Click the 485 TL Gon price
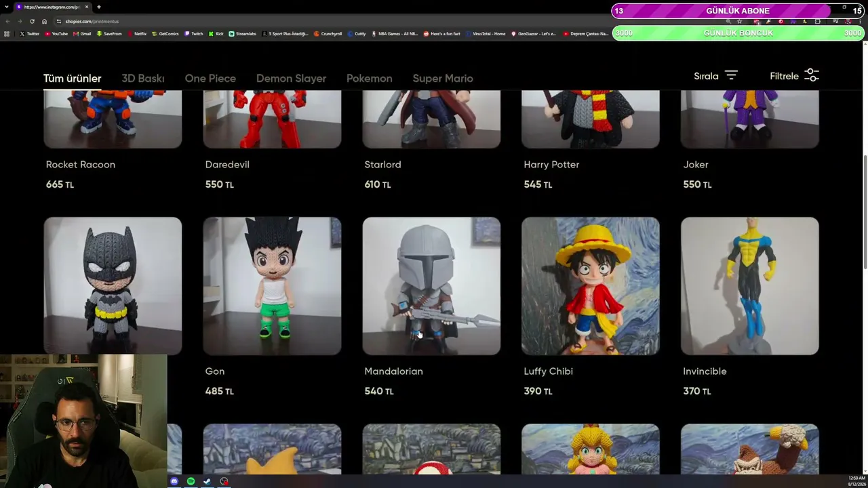868x488 pixels. coord(219,391)
